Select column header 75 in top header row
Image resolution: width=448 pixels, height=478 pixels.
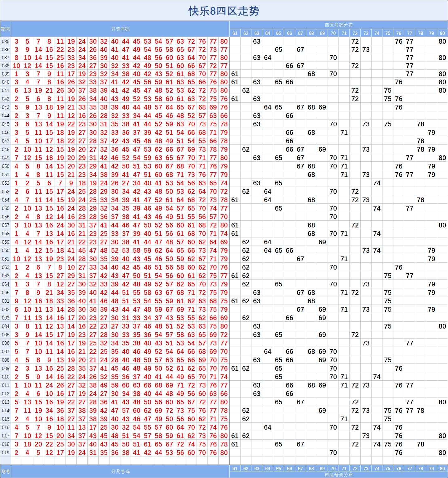[388, 33]
